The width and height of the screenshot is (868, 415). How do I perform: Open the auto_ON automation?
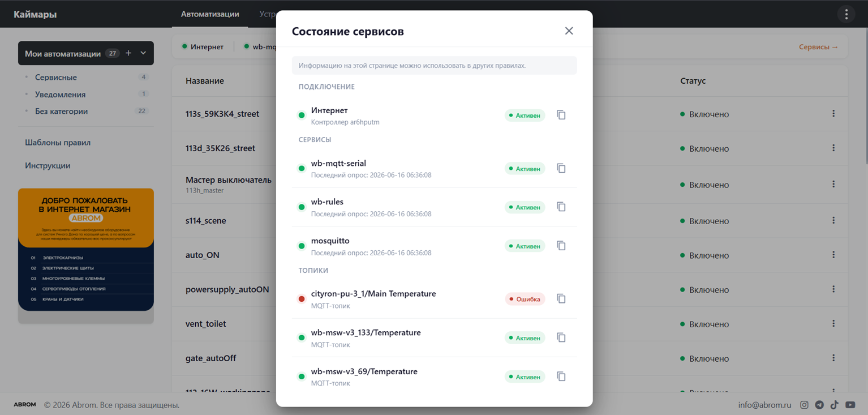tap(202, 255)
